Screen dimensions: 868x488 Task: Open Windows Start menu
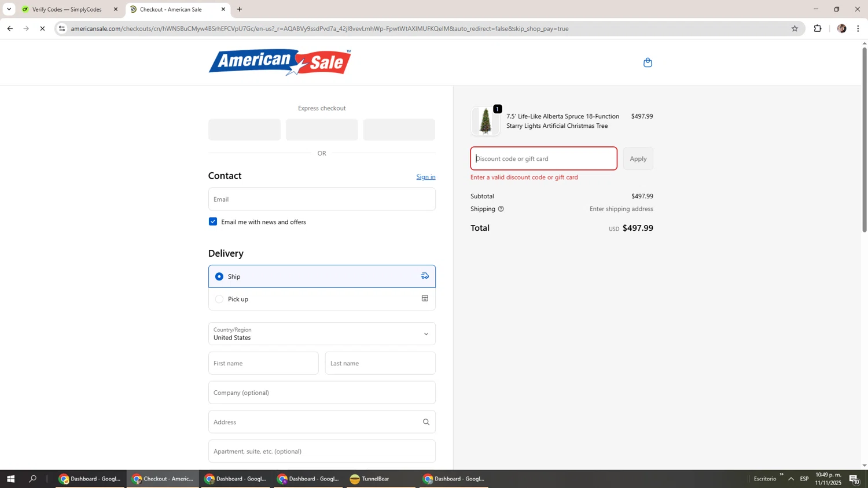click(x=10, y=479)
